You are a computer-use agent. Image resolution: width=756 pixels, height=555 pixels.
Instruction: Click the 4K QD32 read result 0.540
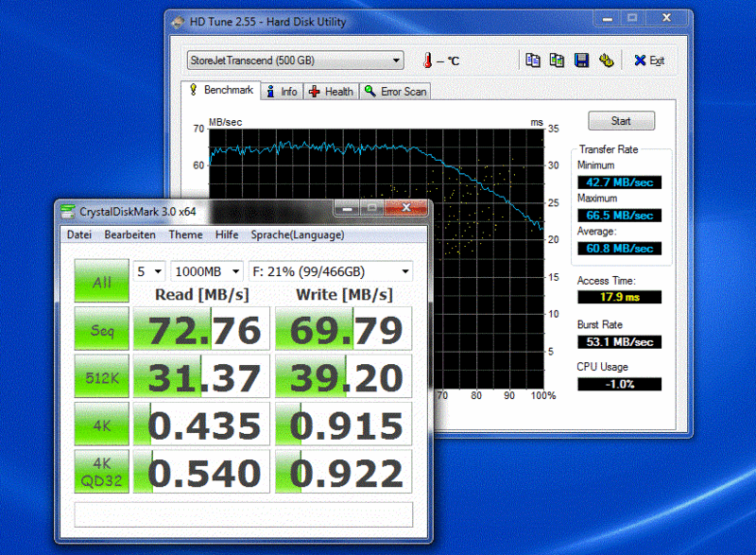click(x=201, y=472)
